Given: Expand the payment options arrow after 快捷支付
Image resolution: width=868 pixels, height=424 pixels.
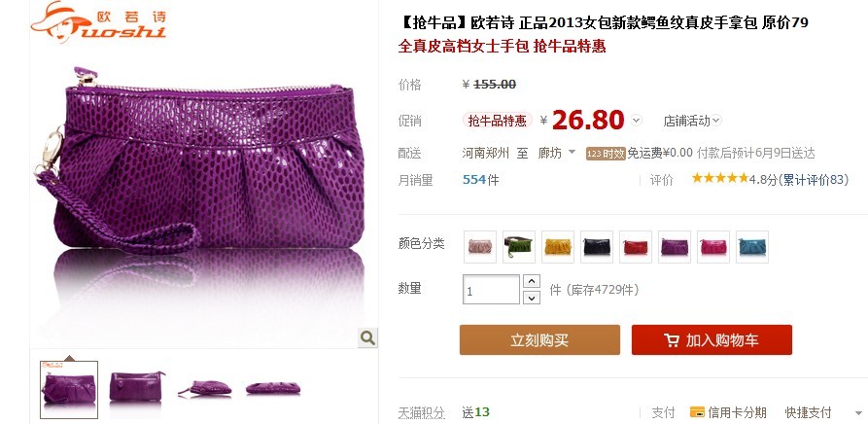Looking at the screenshot, I should (859, 413).
